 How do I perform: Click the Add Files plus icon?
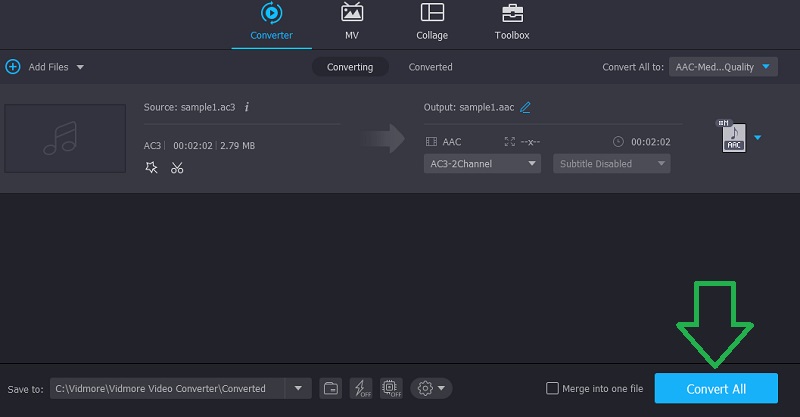(x=13, y=67)
